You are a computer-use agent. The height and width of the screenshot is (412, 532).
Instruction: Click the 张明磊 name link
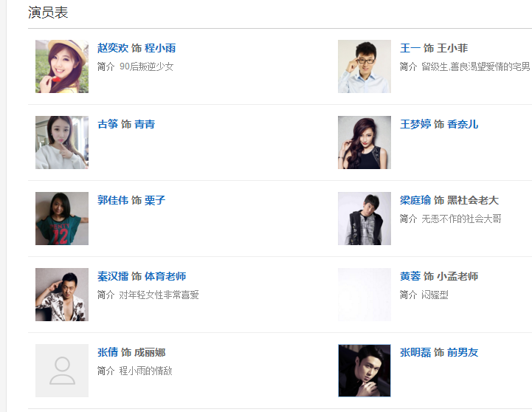tap(415, 352)
